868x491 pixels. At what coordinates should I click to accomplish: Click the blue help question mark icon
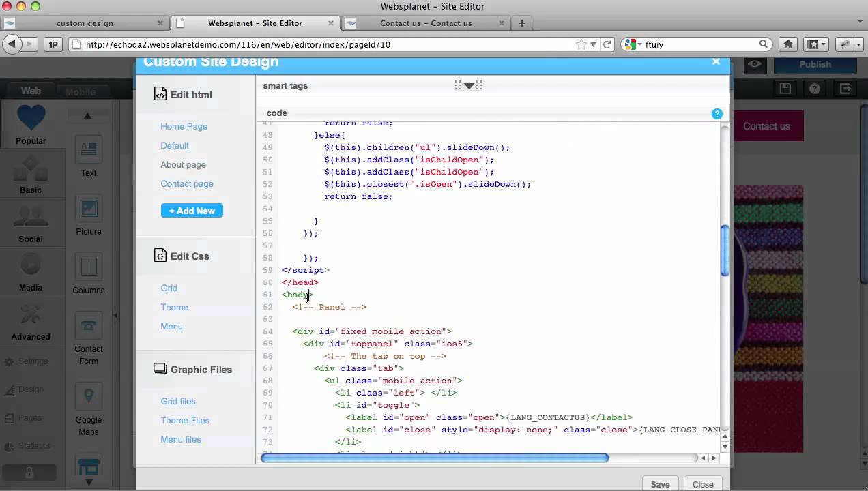717,114
